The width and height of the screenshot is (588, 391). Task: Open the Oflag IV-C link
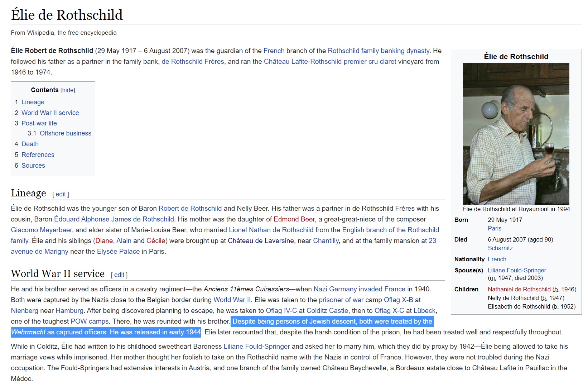pos(281,311)
